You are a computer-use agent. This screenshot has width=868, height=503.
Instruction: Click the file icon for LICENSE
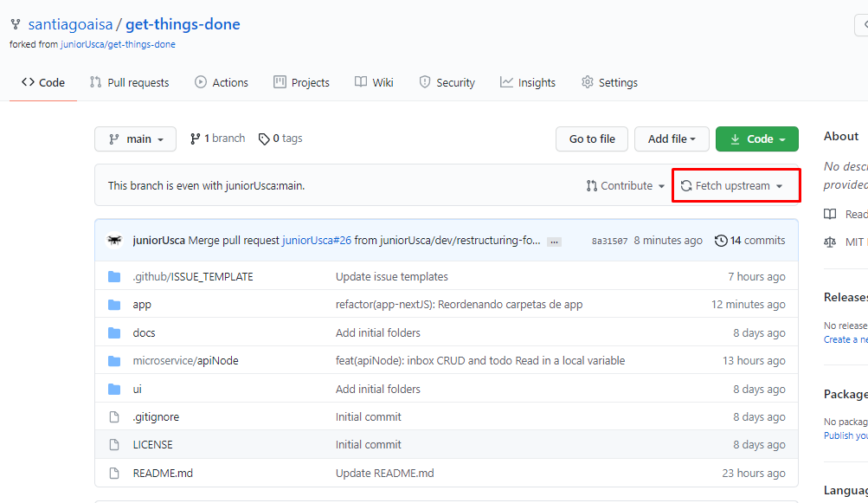(x=114, y=445)
